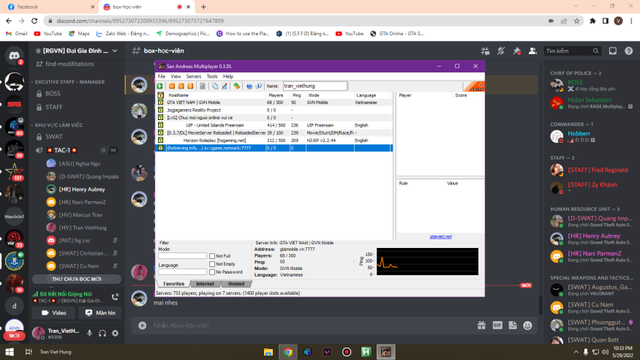Click the server properties pencil icon in SA-MP toolbar
640x360 pixels.
224,86
